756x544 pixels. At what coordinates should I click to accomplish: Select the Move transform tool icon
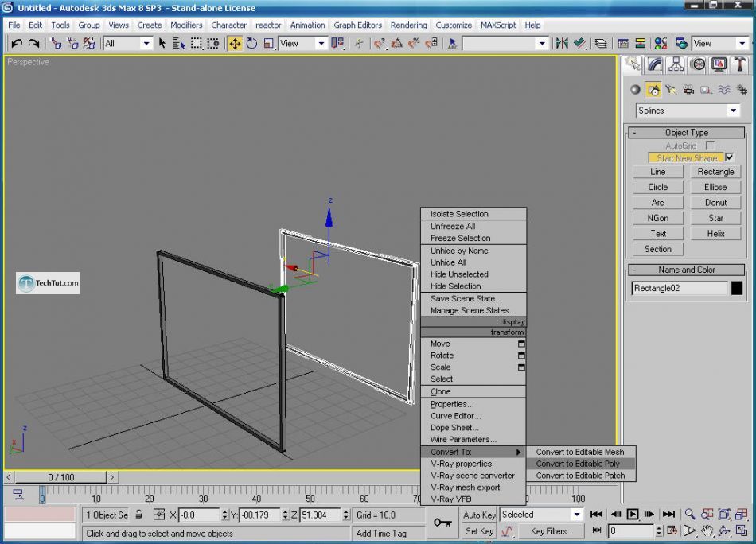point(235,44)
